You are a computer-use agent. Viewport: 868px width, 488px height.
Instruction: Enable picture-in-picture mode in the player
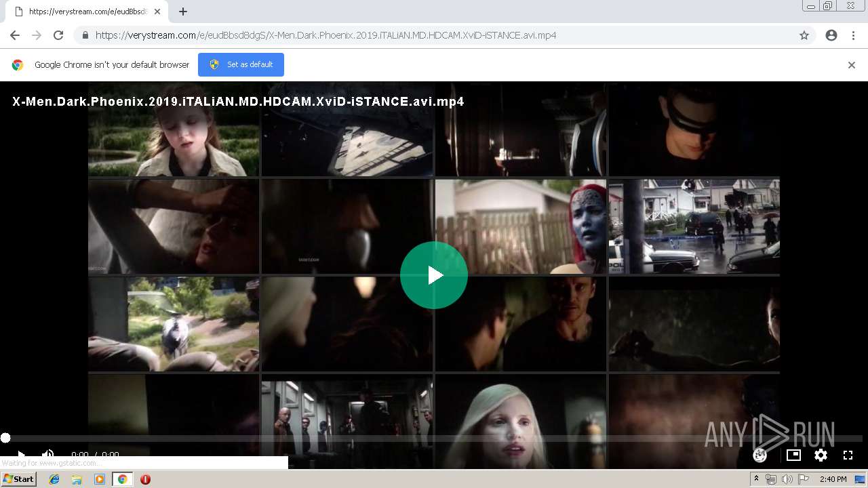pos(793,455)
